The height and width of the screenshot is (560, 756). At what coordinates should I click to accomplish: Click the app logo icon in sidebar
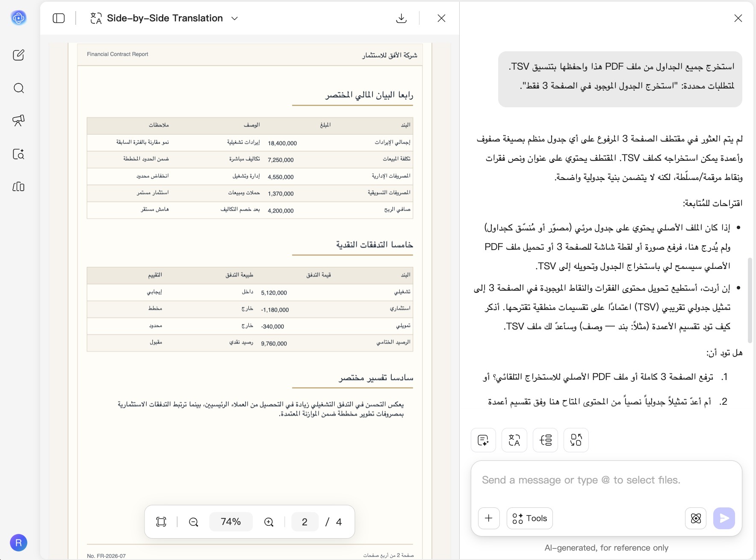click(18, 18)
